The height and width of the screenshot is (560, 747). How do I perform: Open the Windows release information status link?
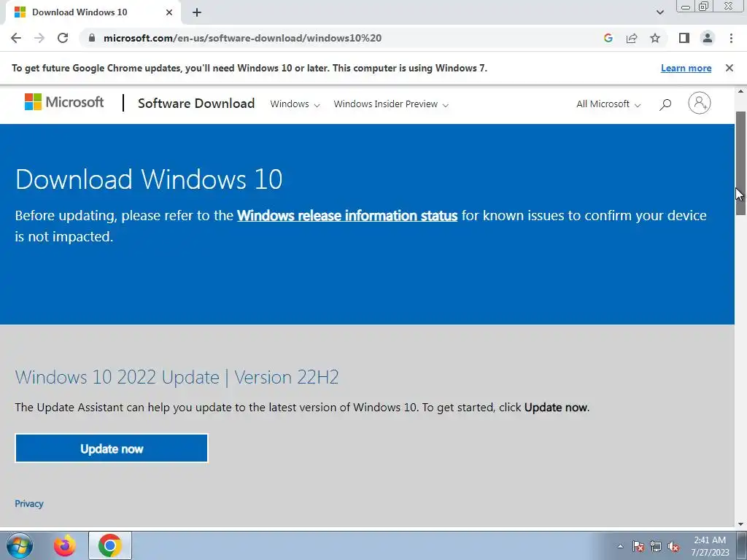pos(347,216)
